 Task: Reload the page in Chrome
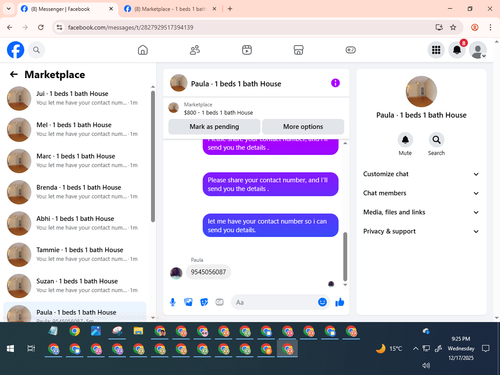pos(41,27)
